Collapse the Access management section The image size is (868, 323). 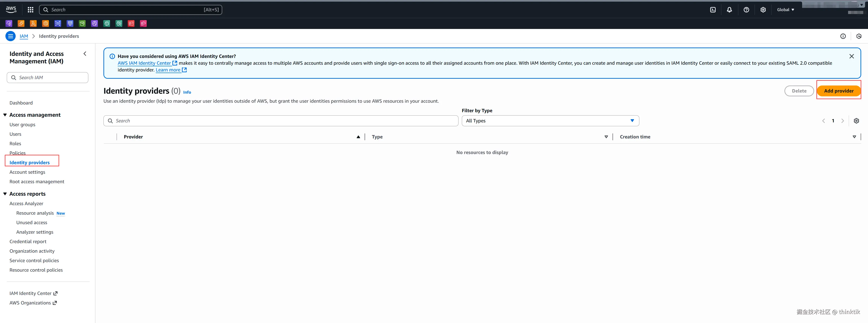pyautogui.click(x=5, y=115)
